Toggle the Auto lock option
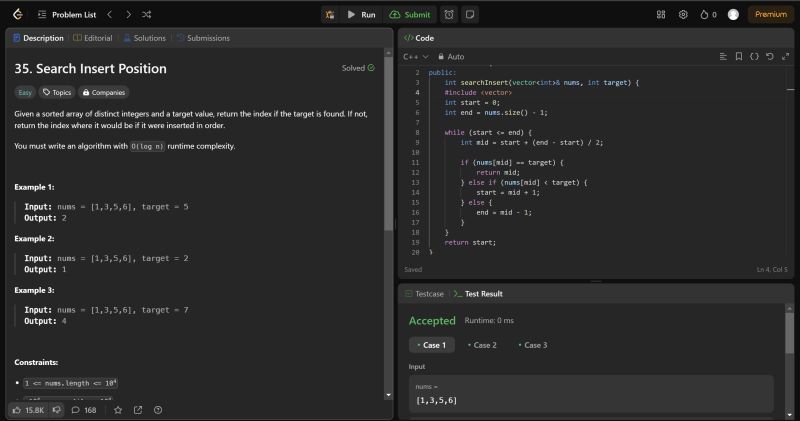800x421 pixels. 451,57
